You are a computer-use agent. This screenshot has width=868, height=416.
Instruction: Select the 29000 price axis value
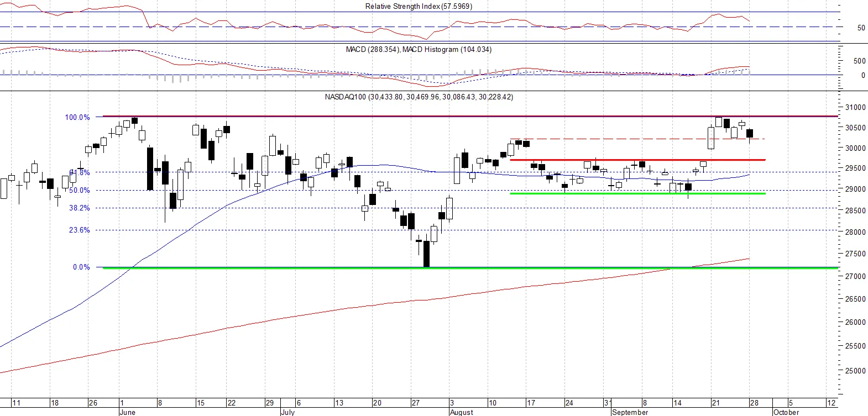click(855, 189)
